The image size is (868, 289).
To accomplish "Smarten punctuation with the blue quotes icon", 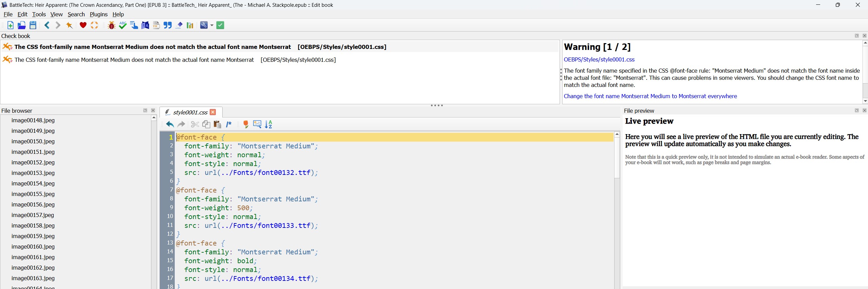I will [x=167, y=25].
